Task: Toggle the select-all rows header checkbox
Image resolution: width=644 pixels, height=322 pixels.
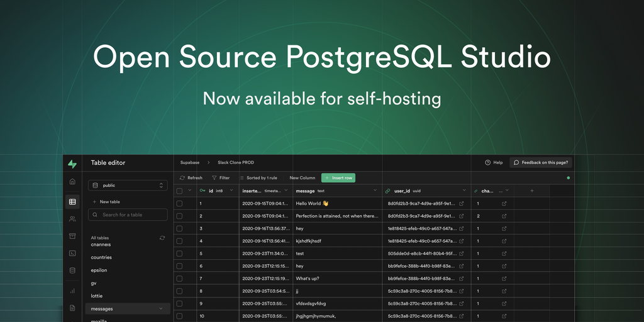Action: pos(179,191)
